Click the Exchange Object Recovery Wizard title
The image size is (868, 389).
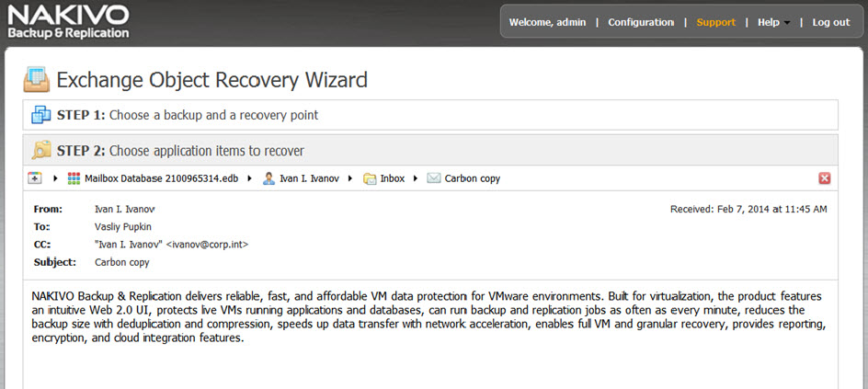[x=212, y=80]
